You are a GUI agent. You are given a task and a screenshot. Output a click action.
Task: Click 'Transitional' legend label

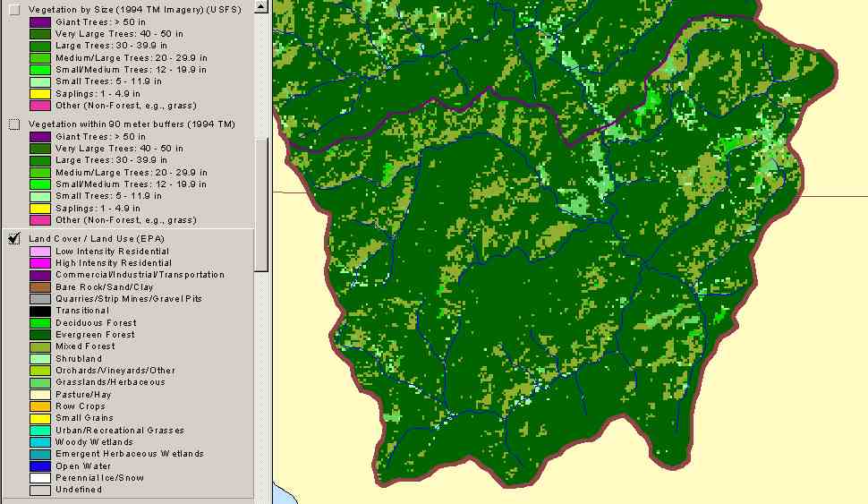pos(82,311)
